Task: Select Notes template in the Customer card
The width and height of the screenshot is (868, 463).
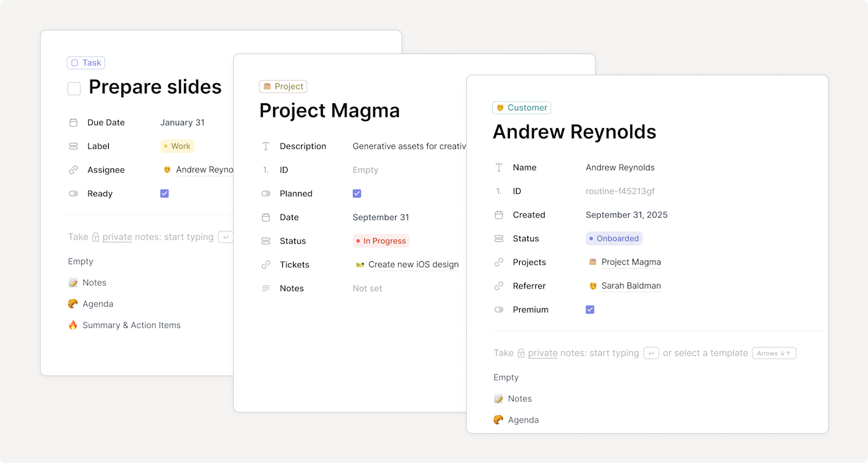Action: 513,399
